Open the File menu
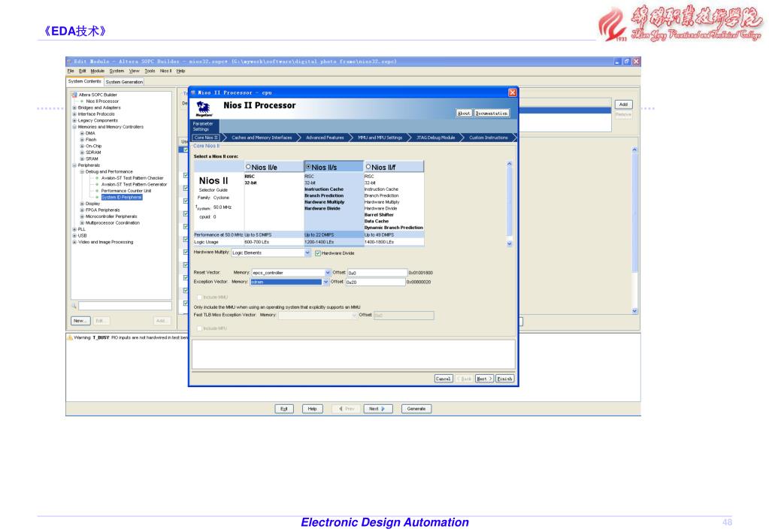Screen dimensions: 769x532 (71, 71)
